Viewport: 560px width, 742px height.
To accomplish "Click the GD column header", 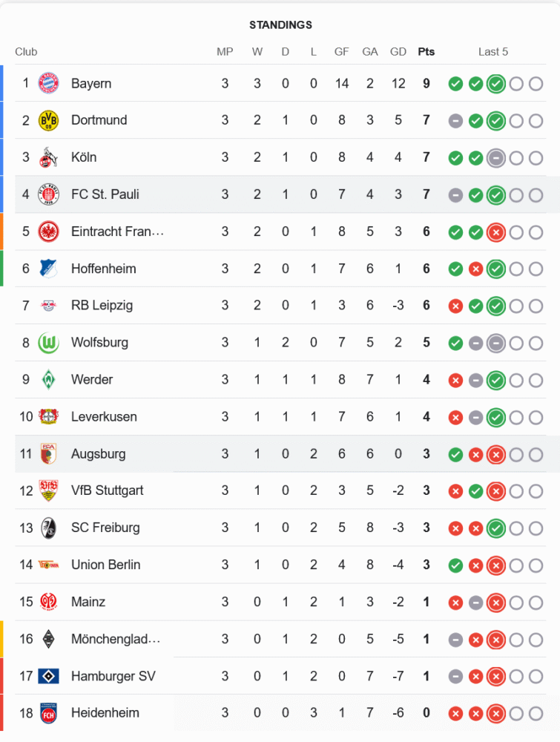I will [x=398, y=52].
